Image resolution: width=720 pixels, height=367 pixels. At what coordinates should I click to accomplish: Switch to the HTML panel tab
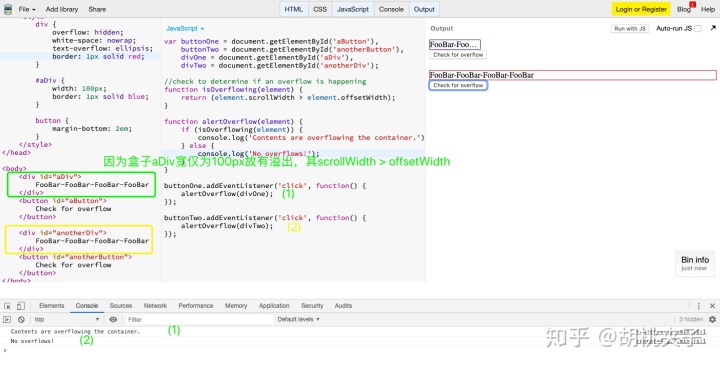pyautogui.click(x=293, y=9)
